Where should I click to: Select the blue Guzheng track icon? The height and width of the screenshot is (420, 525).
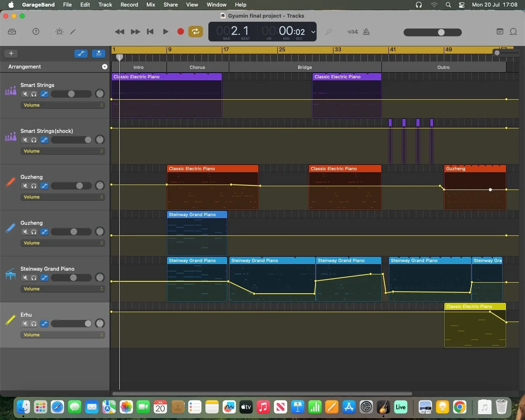(11, 228)
